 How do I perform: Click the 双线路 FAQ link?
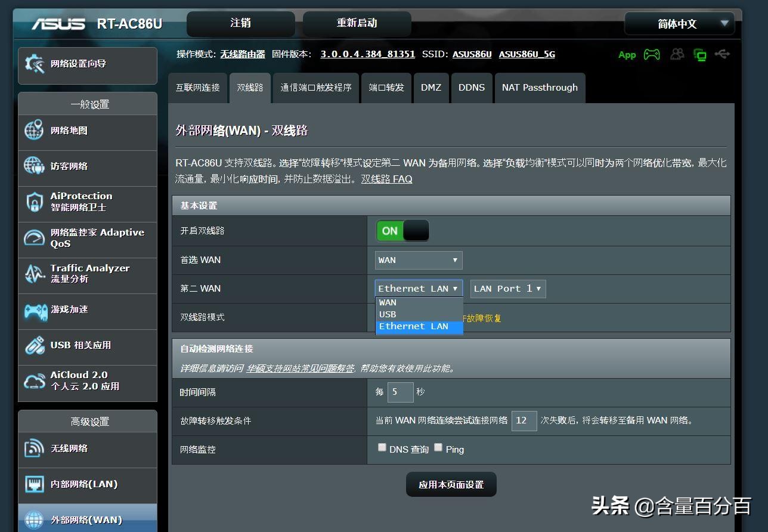coord(387,178)
